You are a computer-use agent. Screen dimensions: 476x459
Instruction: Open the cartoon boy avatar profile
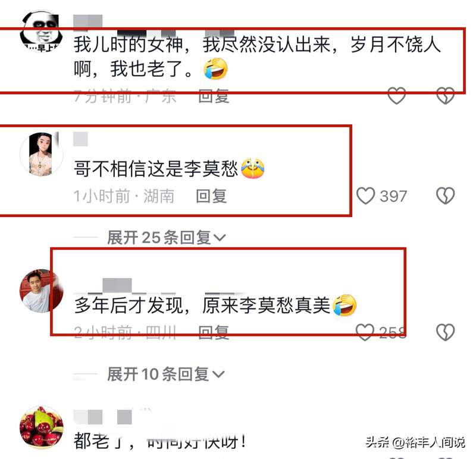[41, 154]
